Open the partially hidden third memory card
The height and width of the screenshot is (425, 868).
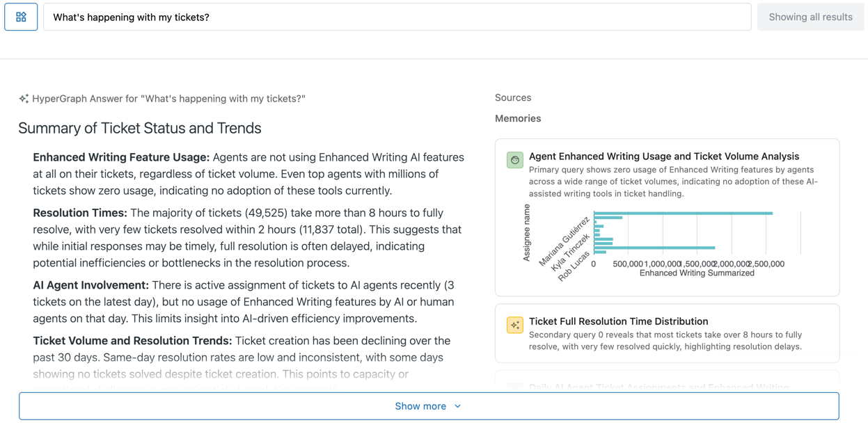coord(658,385)
